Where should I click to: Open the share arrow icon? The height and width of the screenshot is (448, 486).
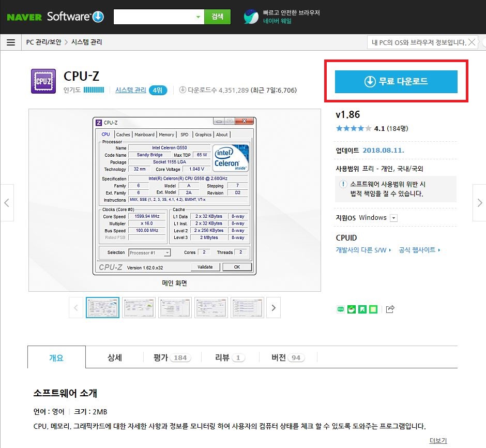390,309
